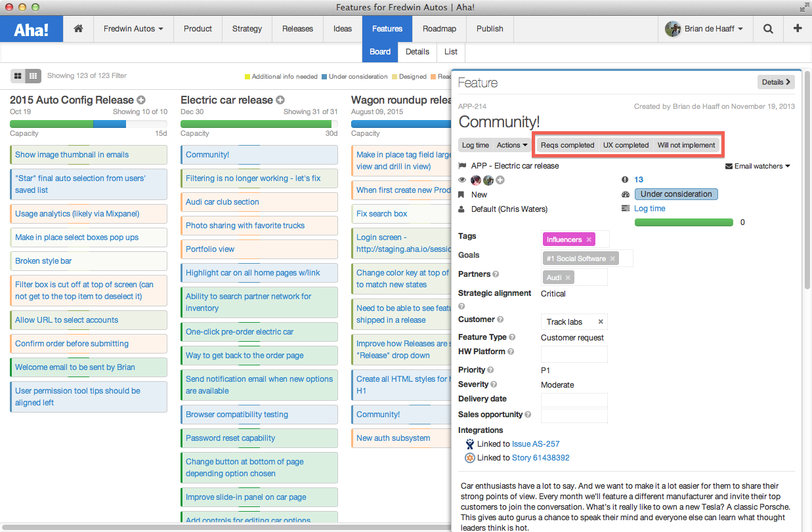Click the home icon in navigation bar
This screenshot has height=532, width=812.
(x=78, y=29)
